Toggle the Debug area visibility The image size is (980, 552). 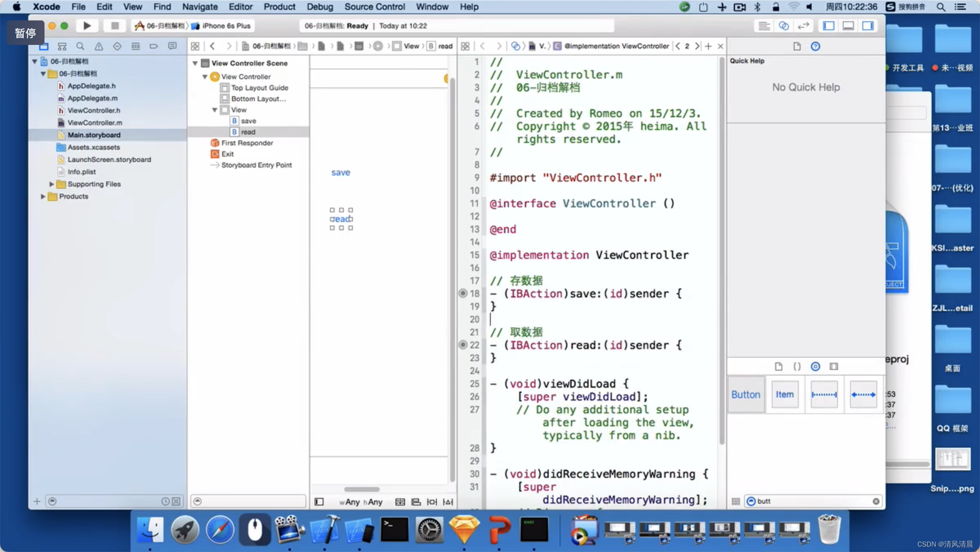(848, 26)
